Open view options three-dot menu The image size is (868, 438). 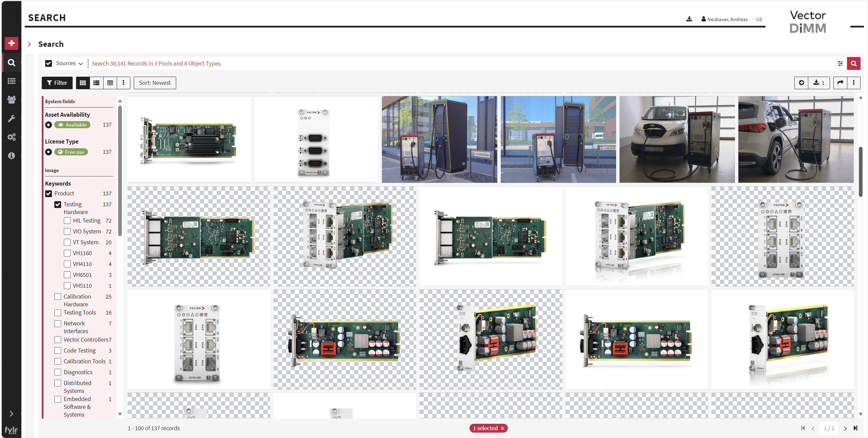coord(124,83)
